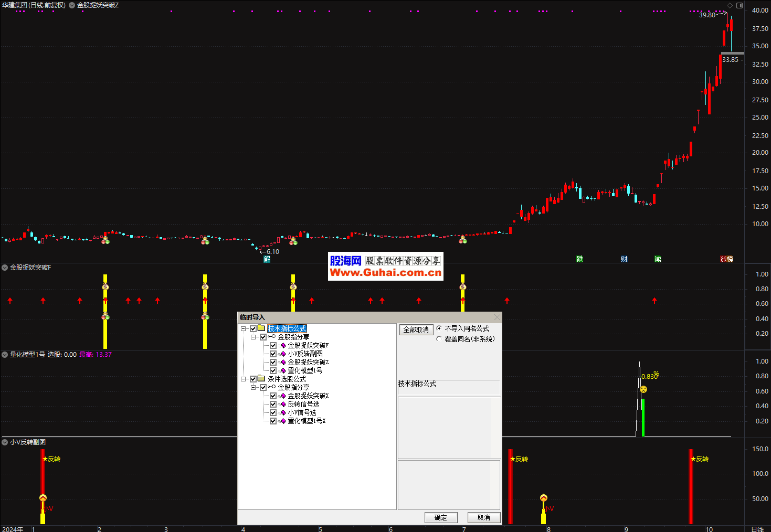Collapse the 技术指标公式 tree node

click(x=244, y=329)
